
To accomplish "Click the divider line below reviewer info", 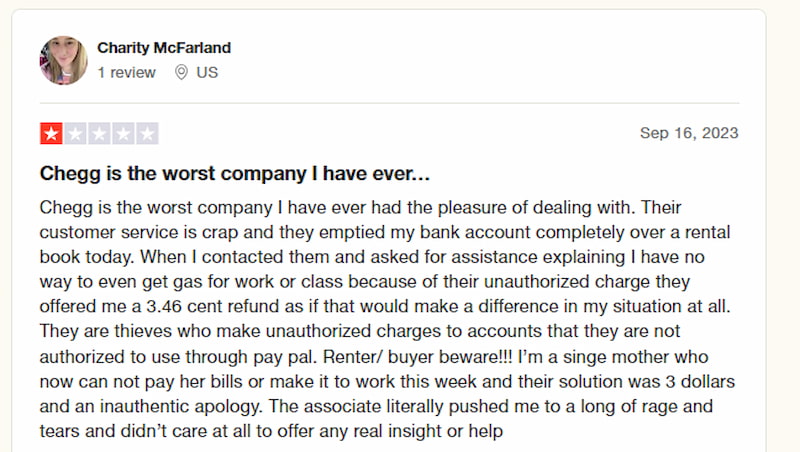I will [x=389, y=103].
